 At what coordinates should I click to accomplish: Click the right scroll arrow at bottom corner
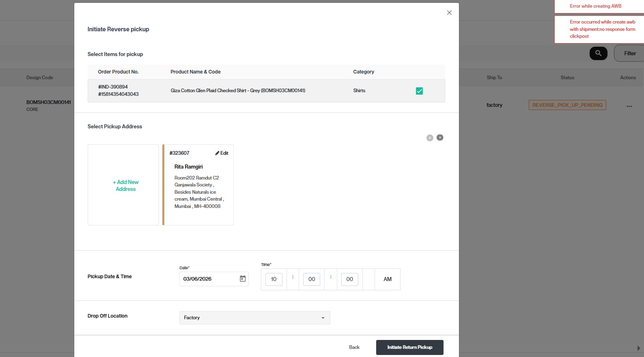click(x=639, y=348)
